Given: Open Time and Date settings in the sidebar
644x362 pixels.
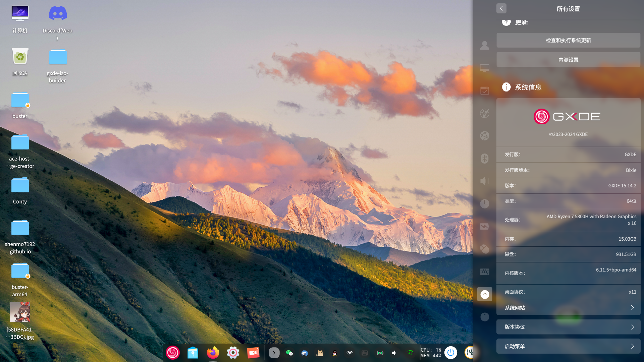Looking at the screenshot, I should [x=485, y=203].
